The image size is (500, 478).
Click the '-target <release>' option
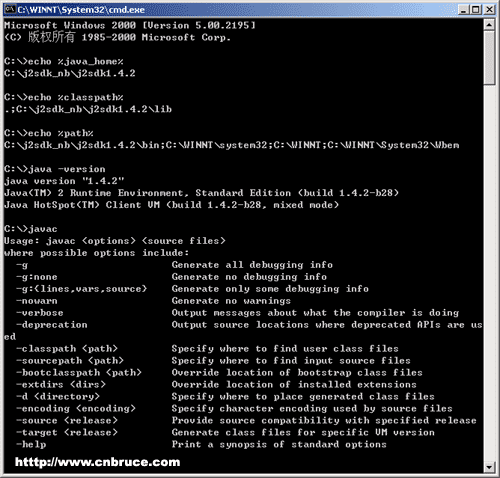[x=67, y=433]
